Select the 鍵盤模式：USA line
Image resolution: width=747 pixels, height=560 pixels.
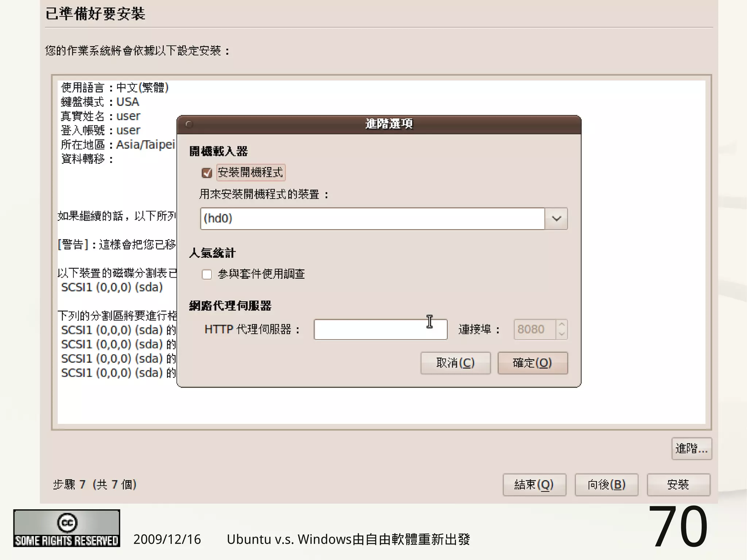click(x=100, y=102)
